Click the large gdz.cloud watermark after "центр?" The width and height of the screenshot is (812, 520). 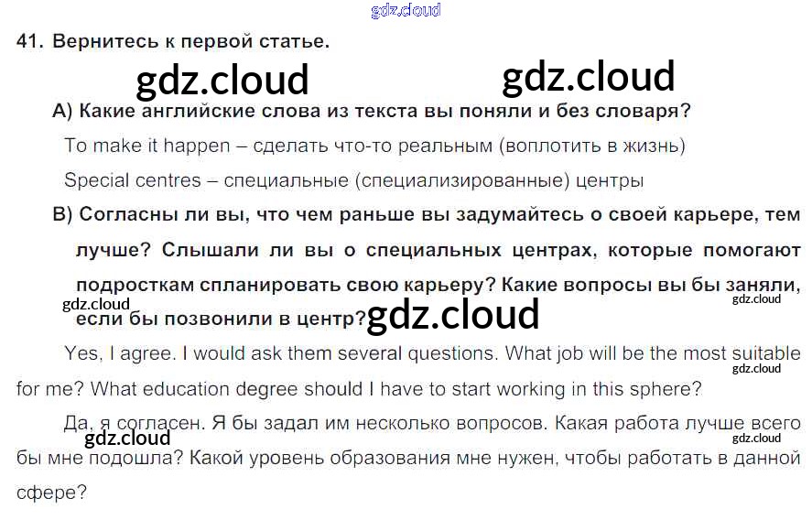(452, 315)
